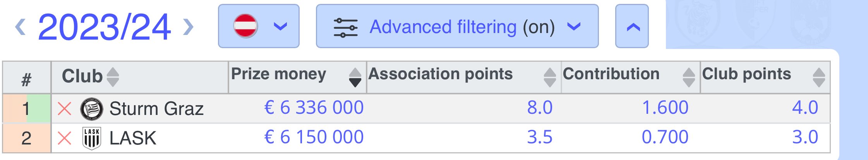The width and height of the screenshot is (868, 160).
Task: Sort table by Club column
Action: tap(113, 77)
